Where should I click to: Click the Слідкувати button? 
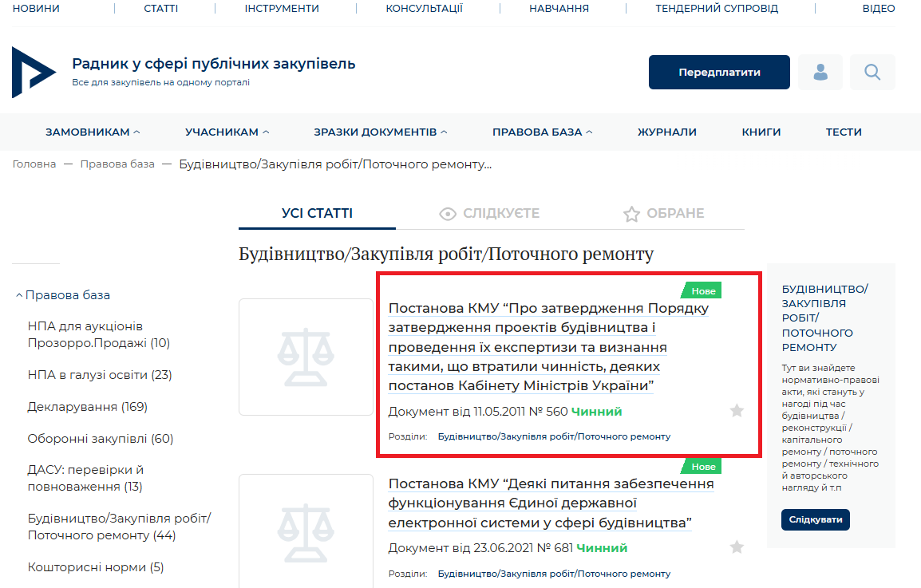tap(815, 520)
